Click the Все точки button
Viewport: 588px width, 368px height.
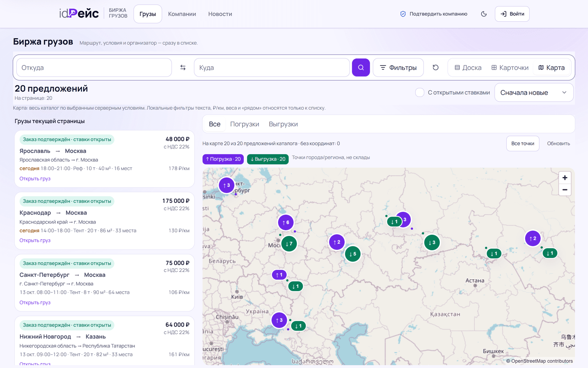523,144
